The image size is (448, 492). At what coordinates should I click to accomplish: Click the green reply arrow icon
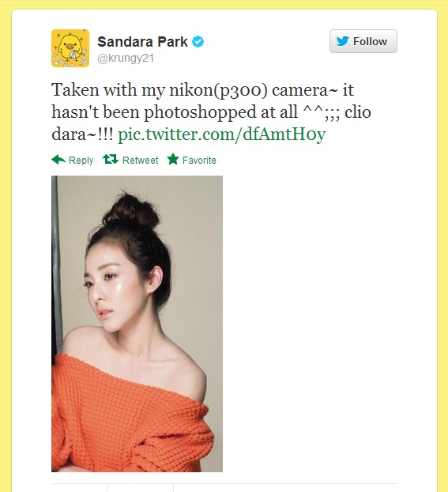pyautogui.click(x=58, y=160)
